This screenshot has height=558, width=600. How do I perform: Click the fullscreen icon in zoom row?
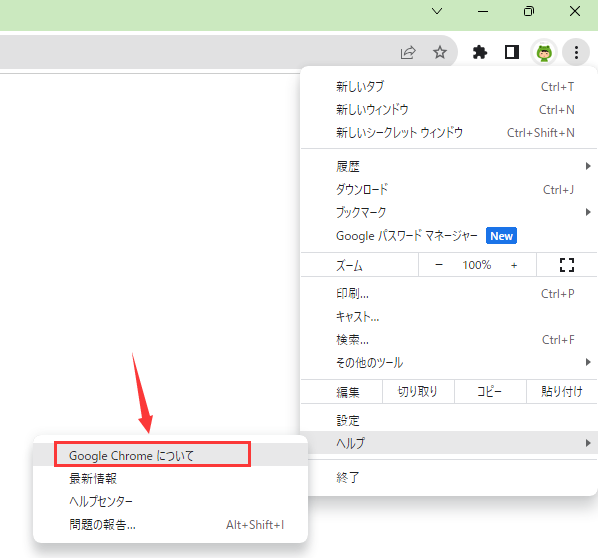coord(567,264)
